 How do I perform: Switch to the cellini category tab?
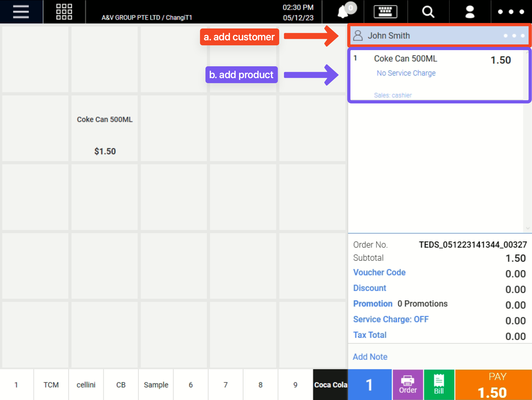[x=86, y=385]
